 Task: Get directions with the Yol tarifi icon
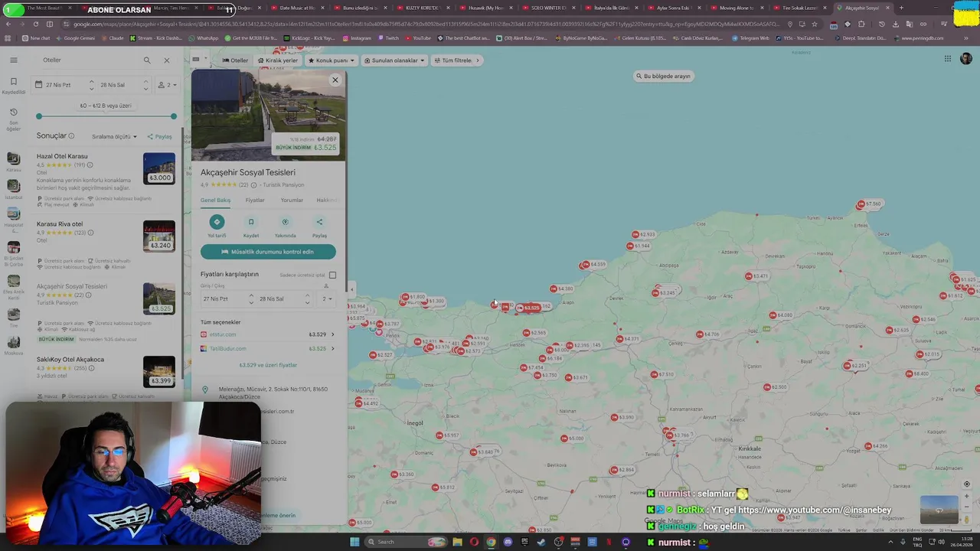click(x=217, y=222)
